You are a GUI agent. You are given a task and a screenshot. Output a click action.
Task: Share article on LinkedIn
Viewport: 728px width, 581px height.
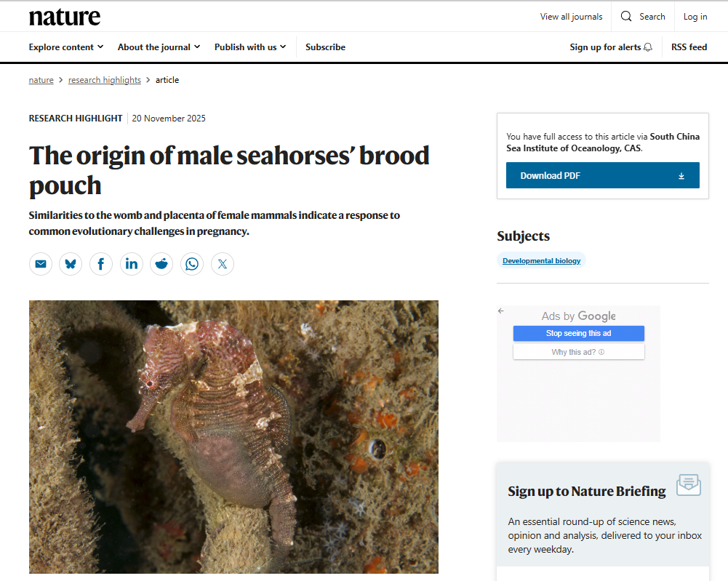[132, 264]
